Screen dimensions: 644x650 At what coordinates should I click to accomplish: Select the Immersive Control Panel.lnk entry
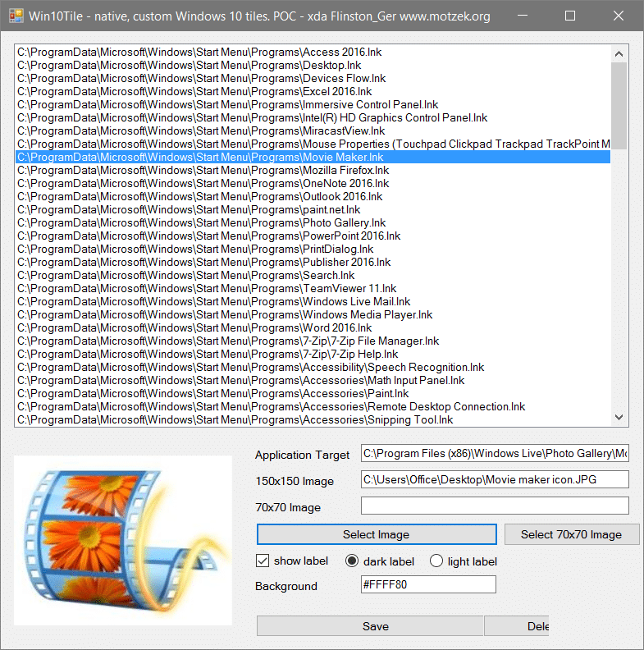pyautogui.click(x=313, y=104)
